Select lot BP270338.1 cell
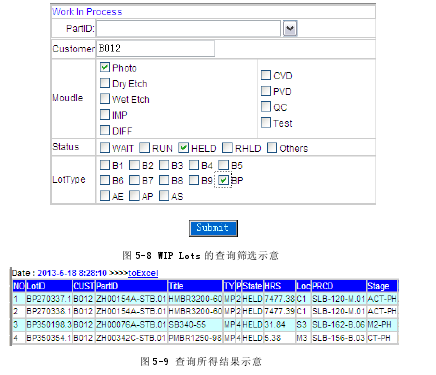The image size is (436, 375). coord(49,311)
